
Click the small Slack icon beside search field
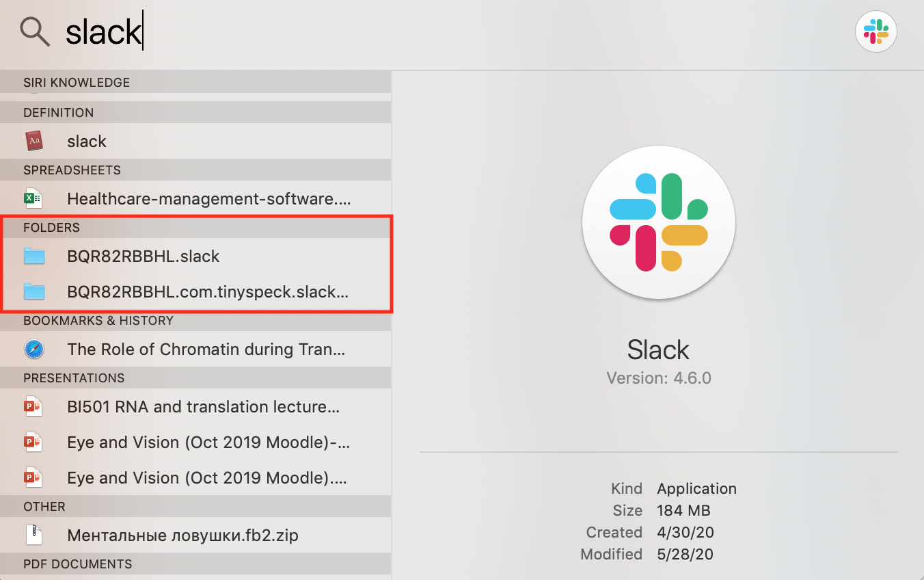(875, 31)
